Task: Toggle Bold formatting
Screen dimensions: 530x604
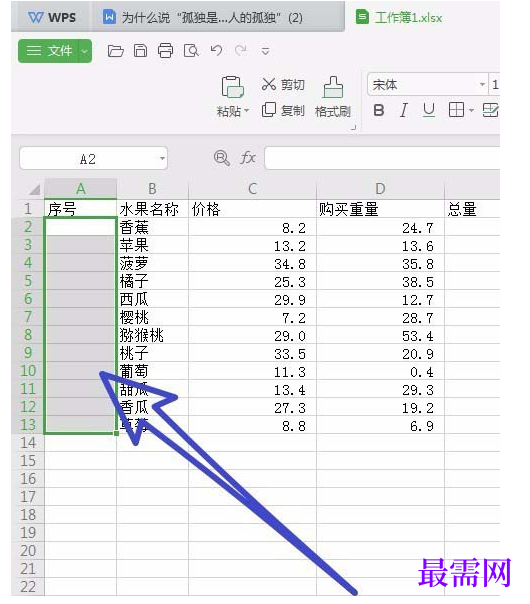Action: (x=379, y=110)
